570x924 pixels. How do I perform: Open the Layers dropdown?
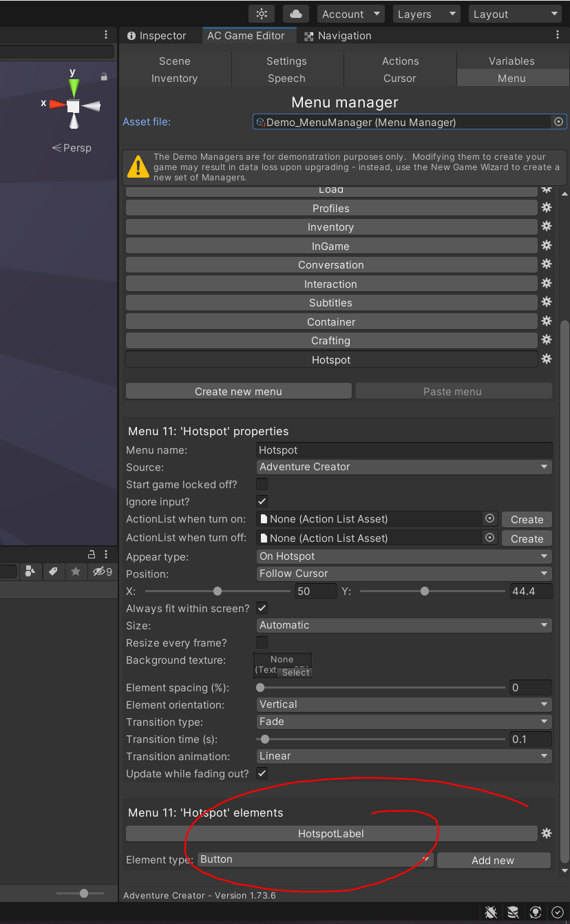425,14
